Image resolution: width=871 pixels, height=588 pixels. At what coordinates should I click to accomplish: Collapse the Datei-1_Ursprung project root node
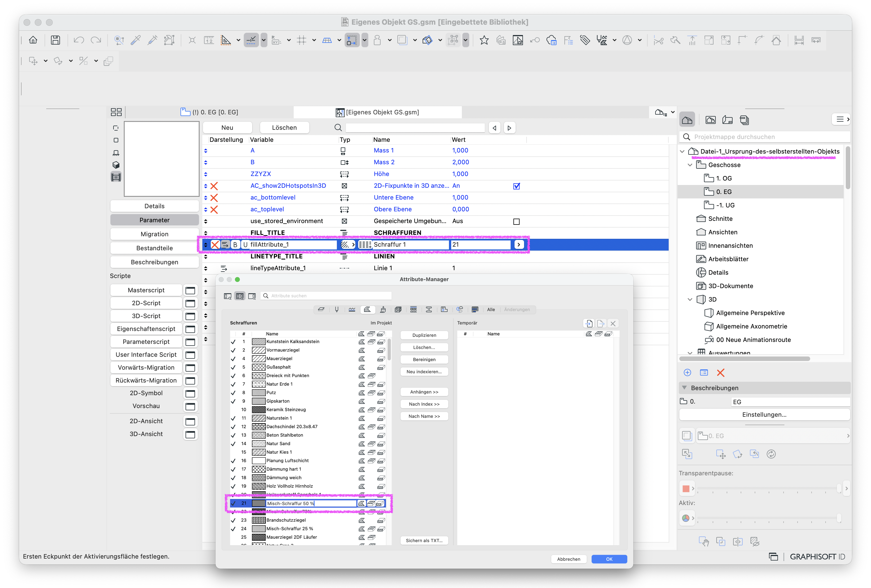[x=682, y=151]
